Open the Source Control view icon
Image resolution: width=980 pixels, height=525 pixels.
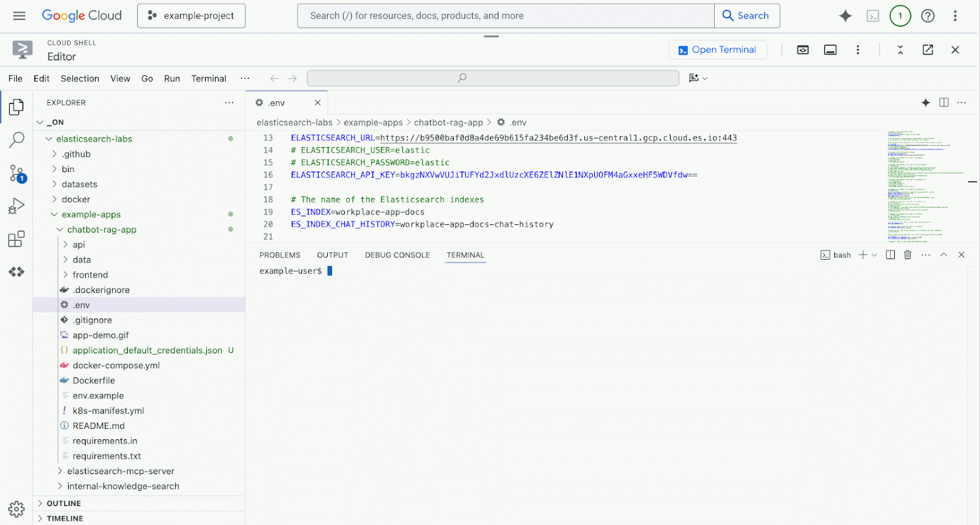tap(17, 173)
